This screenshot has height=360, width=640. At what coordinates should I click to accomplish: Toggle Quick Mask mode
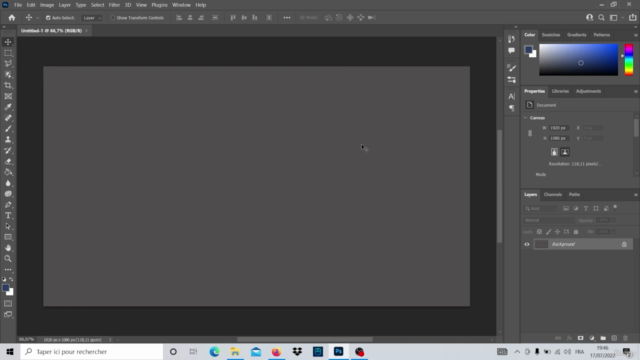point(8,304)
